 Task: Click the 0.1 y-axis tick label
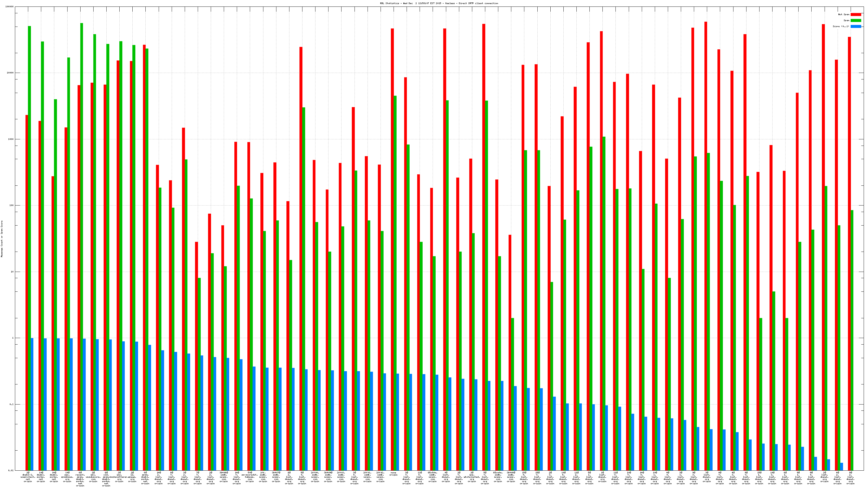[12, 404]
